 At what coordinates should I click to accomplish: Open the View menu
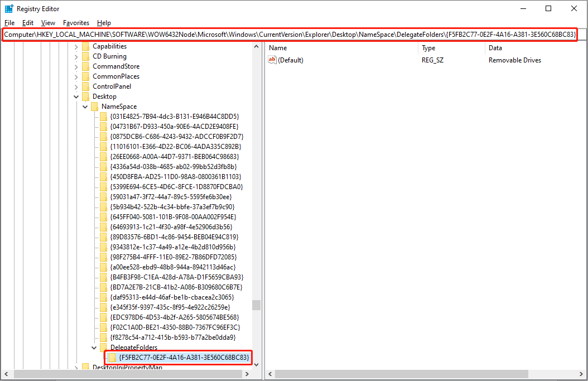coord(48,23)
